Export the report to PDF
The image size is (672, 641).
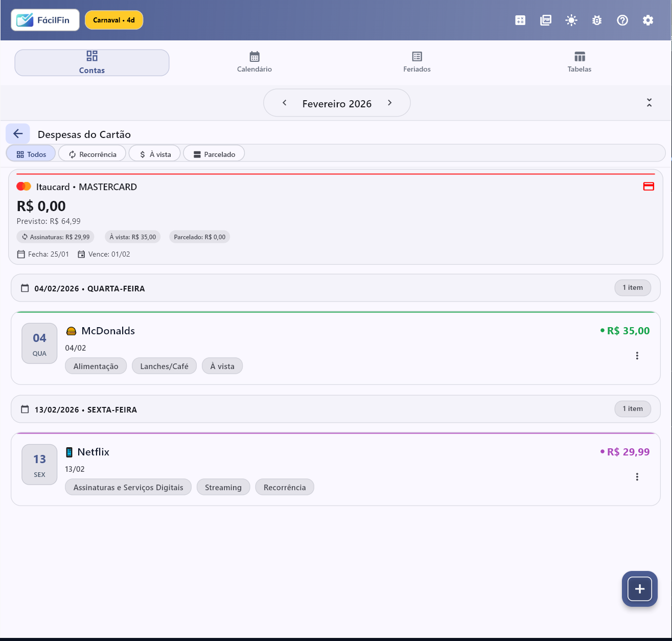pyautogui.click(x=545, y=20)
